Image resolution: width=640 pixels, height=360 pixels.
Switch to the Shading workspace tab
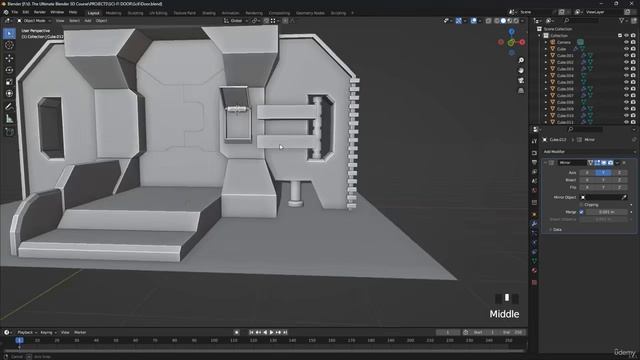coord(209,13)
